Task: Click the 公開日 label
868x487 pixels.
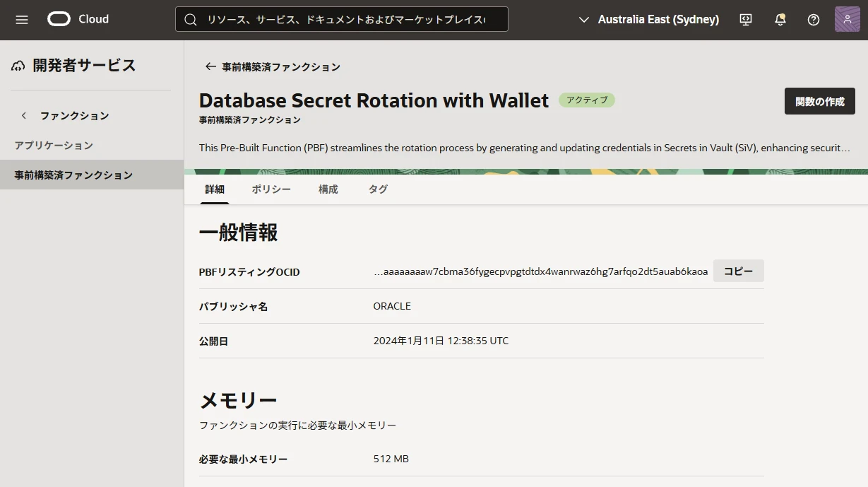Action: (213, 341)
